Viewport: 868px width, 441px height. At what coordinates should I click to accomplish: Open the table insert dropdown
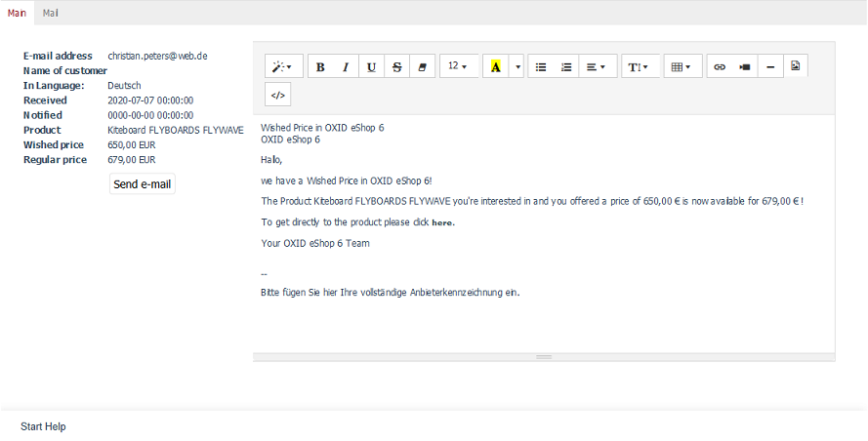[681, 66]
